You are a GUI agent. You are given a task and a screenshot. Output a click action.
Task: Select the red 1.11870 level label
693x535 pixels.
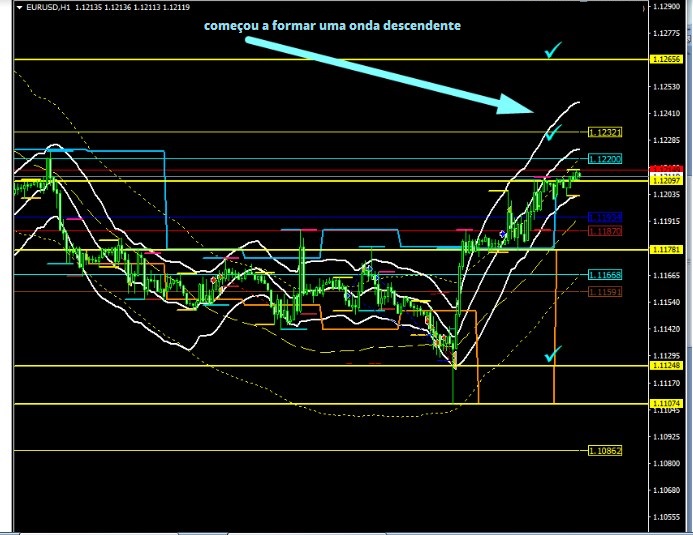[605, 231]
